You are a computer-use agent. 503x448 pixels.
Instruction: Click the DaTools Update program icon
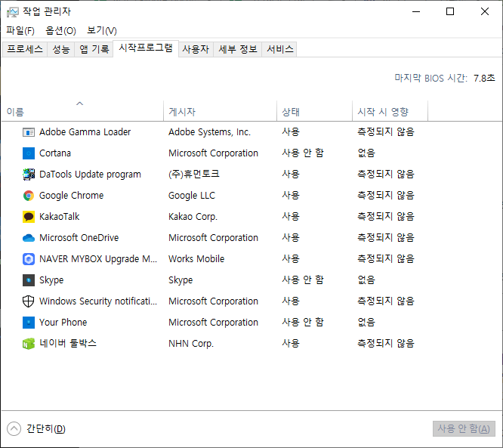[29, 175]
